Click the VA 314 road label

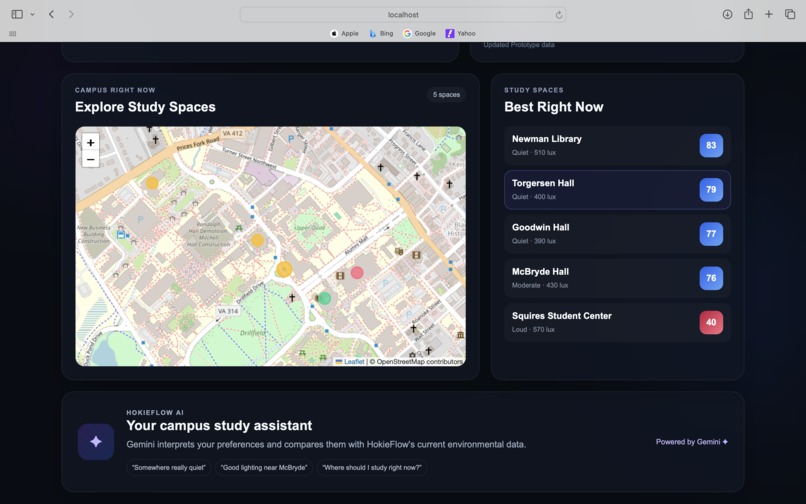point(228,311)
